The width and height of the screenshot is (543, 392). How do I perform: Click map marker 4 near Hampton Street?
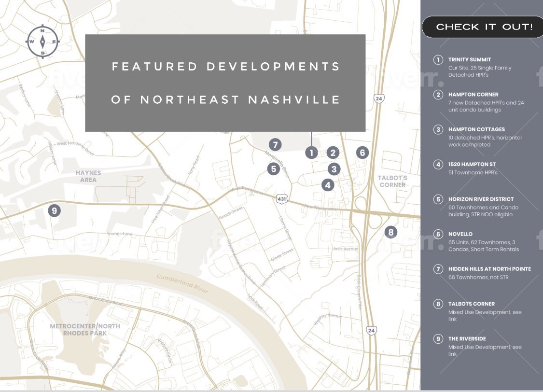pyautogui.click(x=328, y=184)
